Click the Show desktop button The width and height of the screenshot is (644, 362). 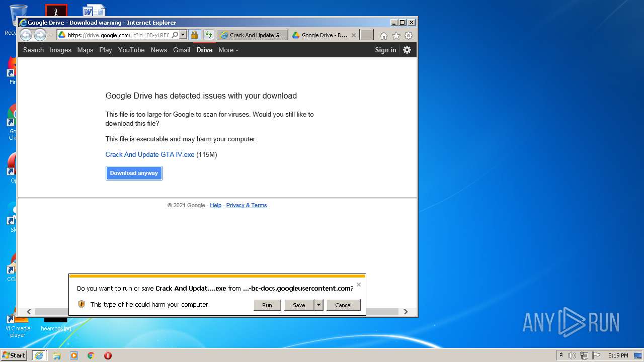pos(639,355)
